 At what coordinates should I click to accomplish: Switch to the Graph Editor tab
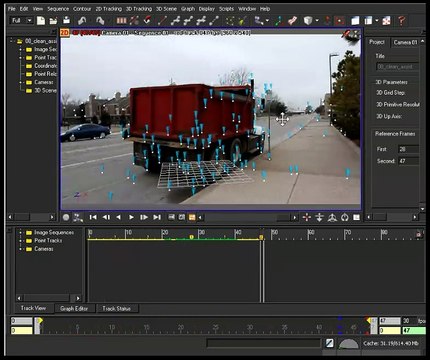pos(74,309)
